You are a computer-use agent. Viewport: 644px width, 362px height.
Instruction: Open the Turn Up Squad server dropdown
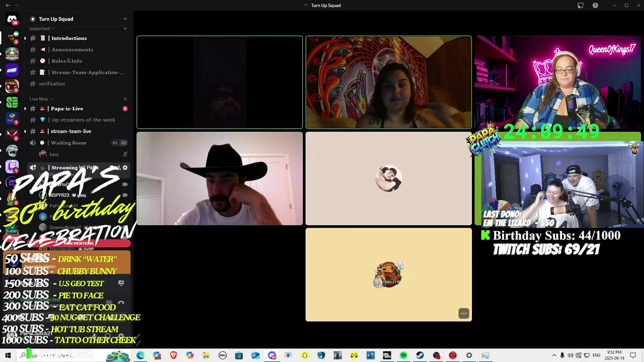[125, 19]
